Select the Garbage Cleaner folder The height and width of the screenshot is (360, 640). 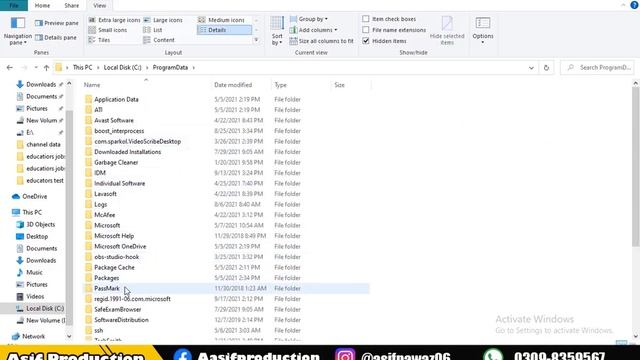116,162
